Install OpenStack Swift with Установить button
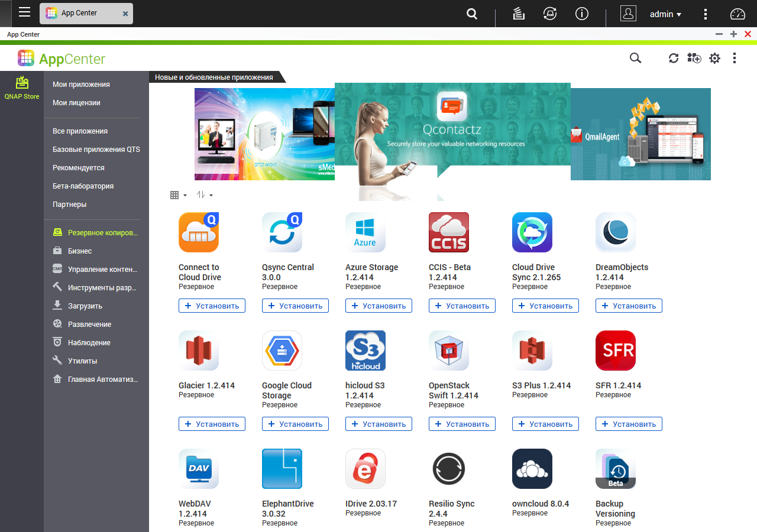 click(462, 424)
